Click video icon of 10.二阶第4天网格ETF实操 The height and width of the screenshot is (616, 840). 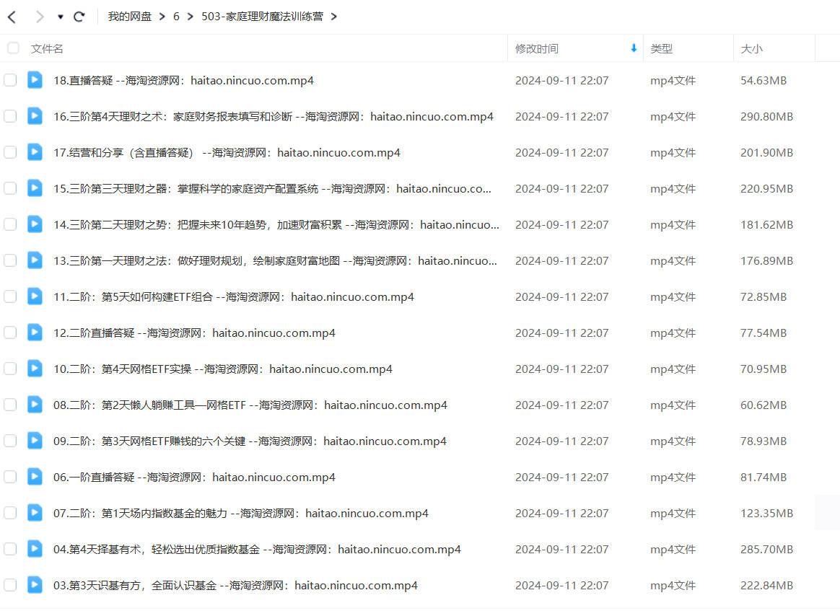tap(35, 369)
